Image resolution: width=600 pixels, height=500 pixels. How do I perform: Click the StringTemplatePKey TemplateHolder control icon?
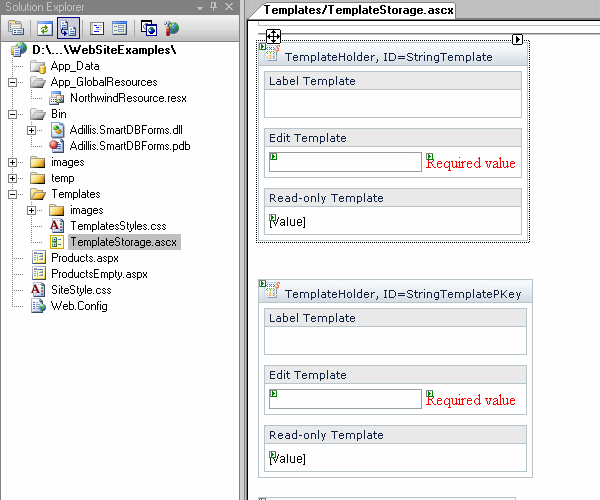pos(270,290)
